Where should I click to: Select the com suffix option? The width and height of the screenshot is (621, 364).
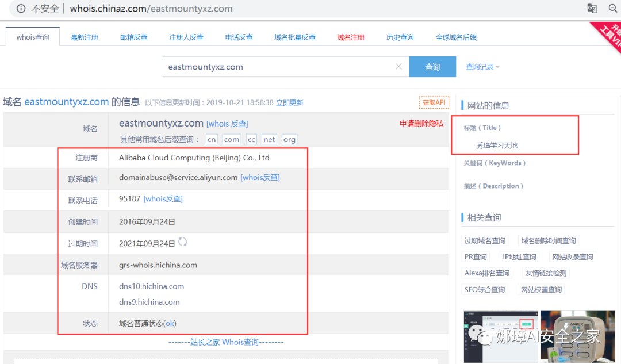231,139
